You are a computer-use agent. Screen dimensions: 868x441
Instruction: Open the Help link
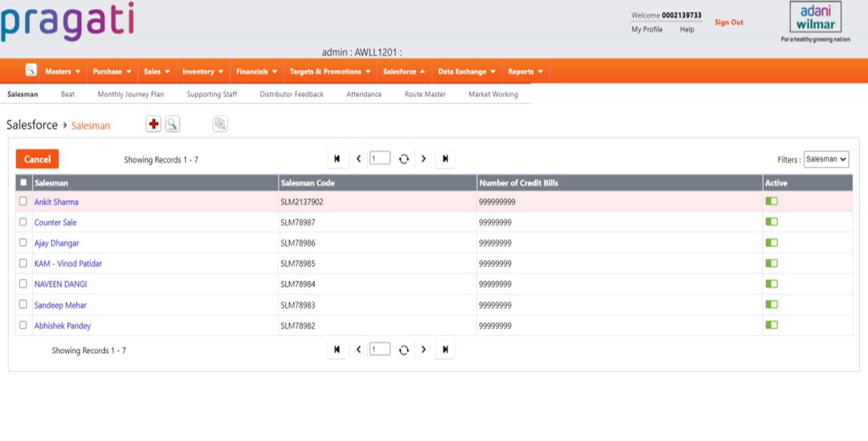tap(687, 29)
